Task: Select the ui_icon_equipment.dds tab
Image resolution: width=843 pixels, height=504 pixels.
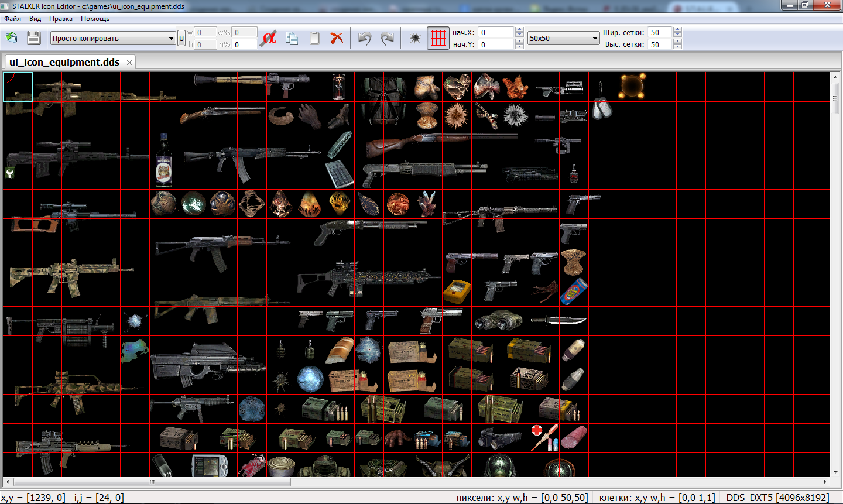Action: [64, 62]
